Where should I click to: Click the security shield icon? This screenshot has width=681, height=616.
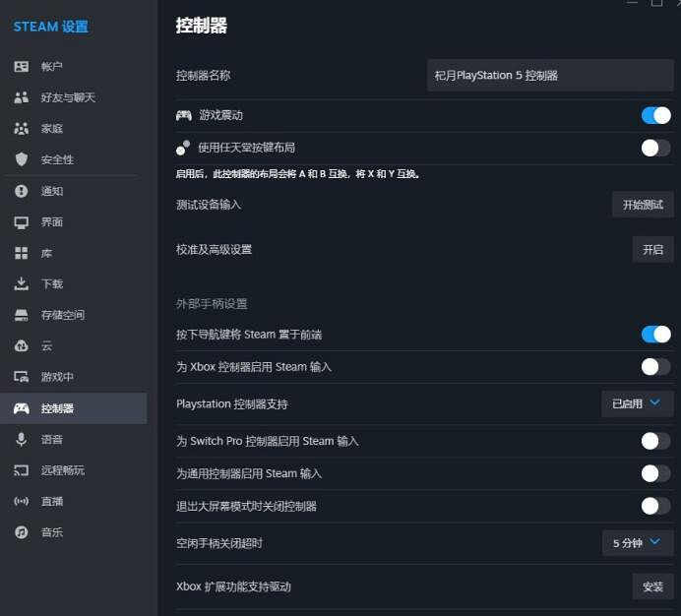click(x=22, y=159)
